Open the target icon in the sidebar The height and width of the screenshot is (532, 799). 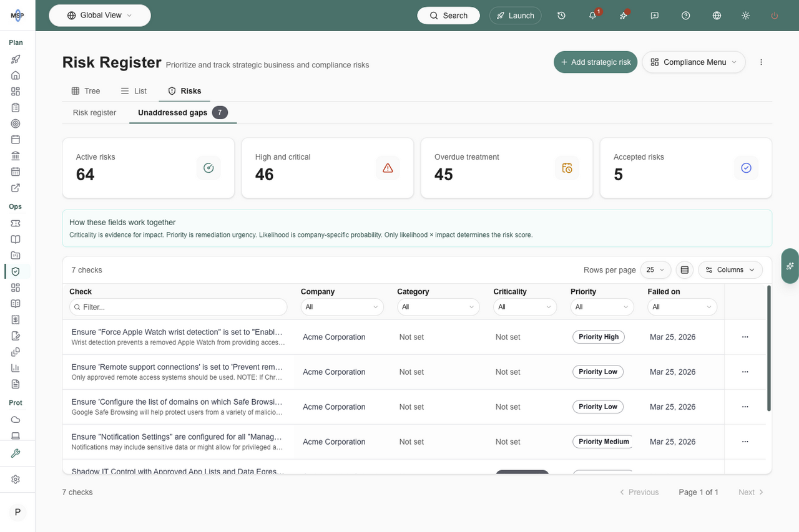16,123
